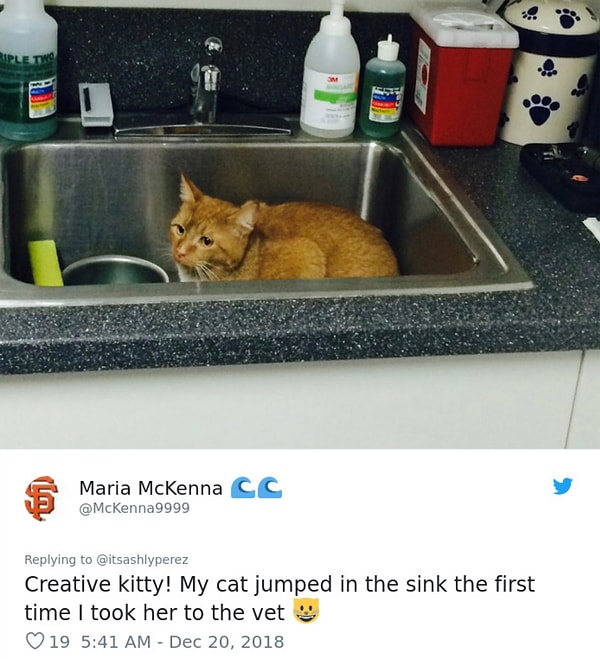Screen dimensions: 600x659
Task: Open the @McKenna9999 handle
Action: [134, 508]
